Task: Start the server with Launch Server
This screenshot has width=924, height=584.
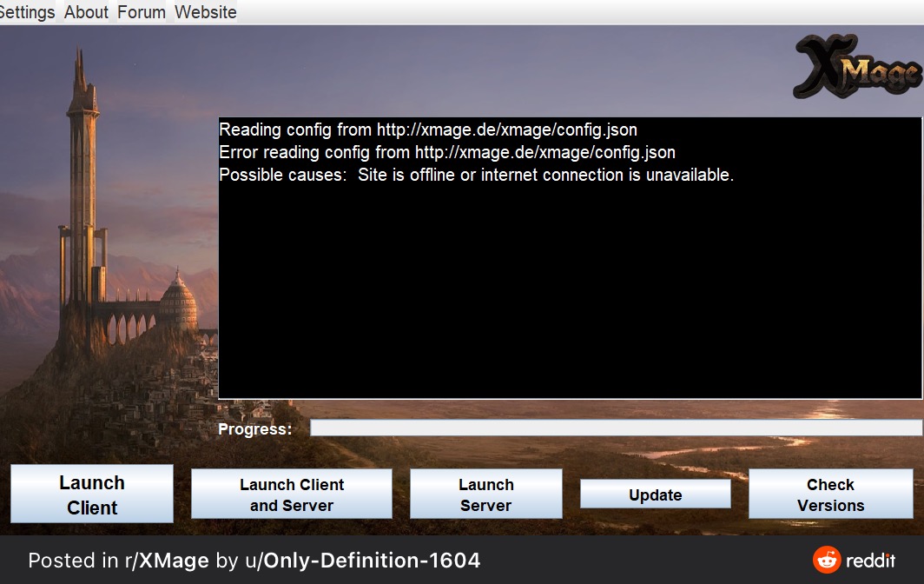Action: [x=485, y=494]
